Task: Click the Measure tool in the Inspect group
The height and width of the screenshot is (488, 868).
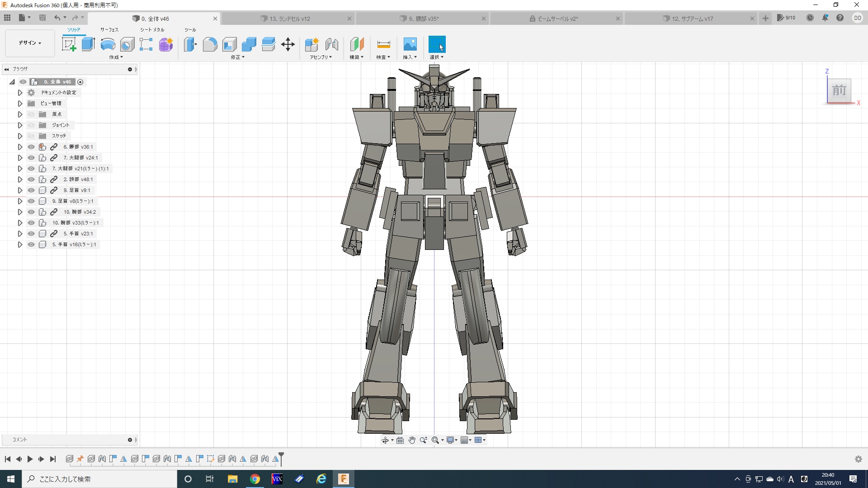Action: click(x=383, y=44)
